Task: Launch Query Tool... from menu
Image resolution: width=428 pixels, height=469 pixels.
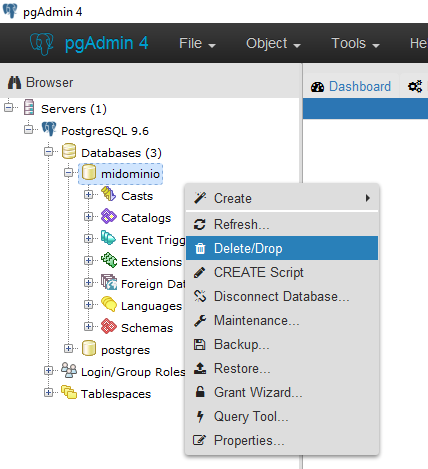Action: tap(282, 416)
